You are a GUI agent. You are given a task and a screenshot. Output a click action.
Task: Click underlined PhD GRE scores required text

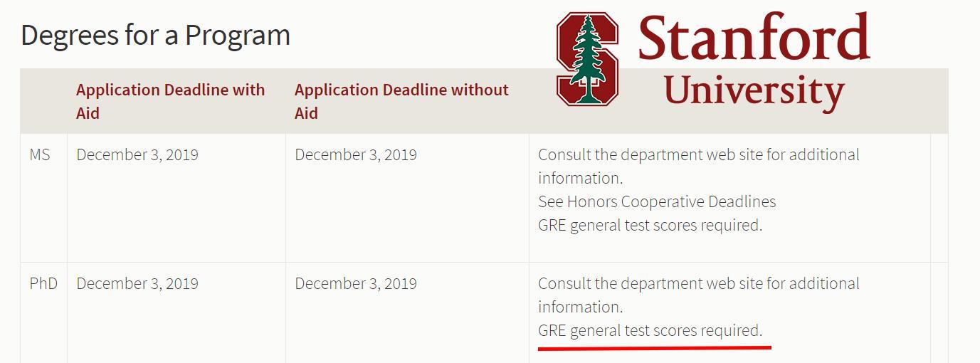[x=650, y=331]
